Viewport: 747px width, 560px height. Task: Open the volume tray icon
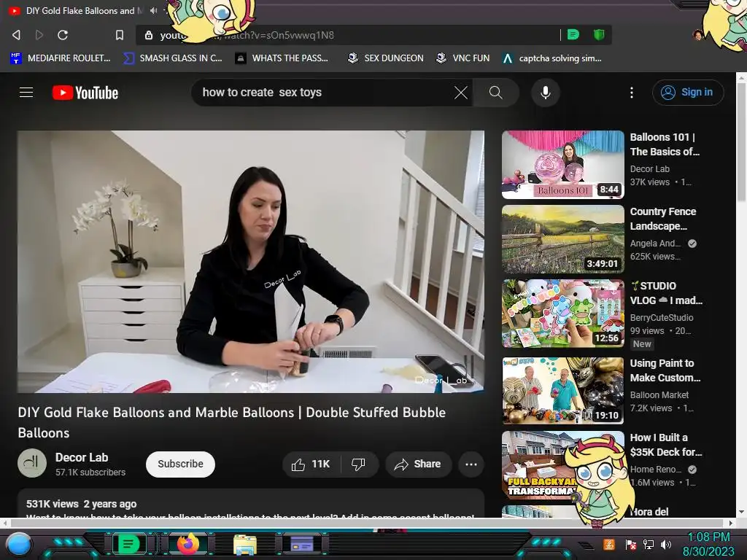point(665,544)
